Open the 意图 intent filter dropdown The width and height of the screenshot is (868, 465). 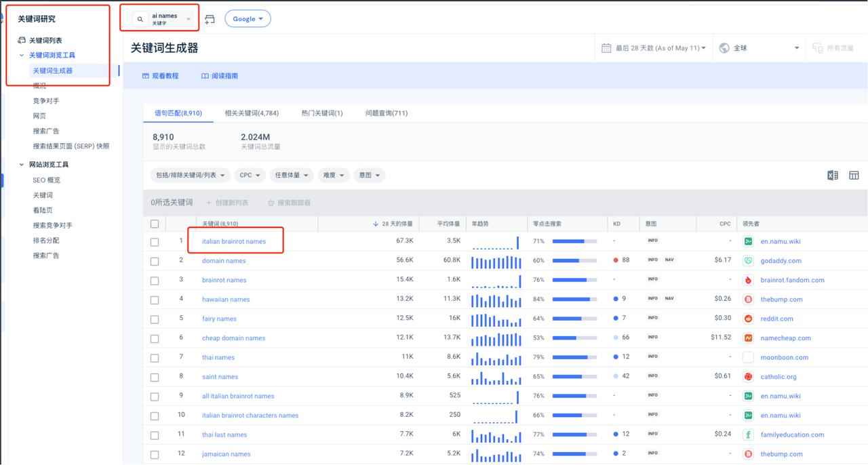[370, 176]
